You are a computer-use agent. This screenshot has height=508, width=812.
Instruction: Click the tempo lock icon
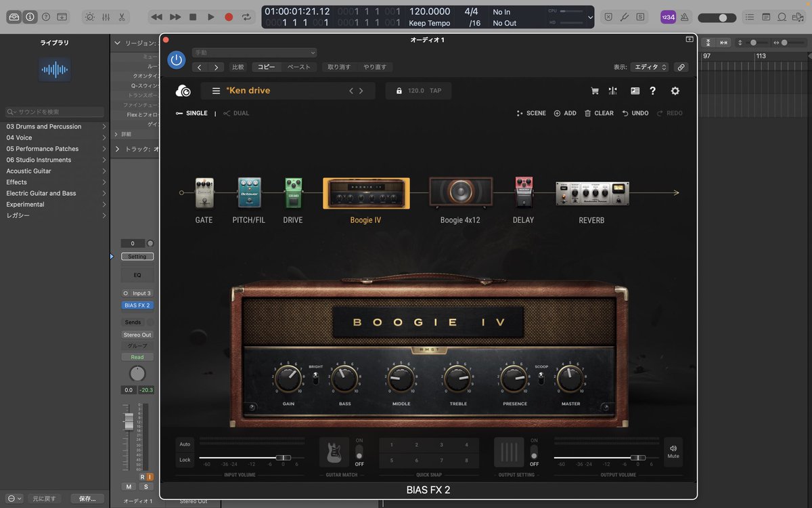[x=399, y=91]
